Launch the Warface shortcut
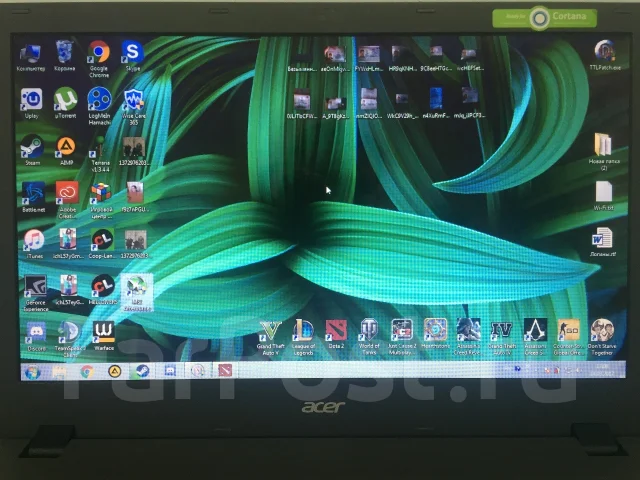The width and height of the screenshot is (640, 480). click(x=104, y=336)
